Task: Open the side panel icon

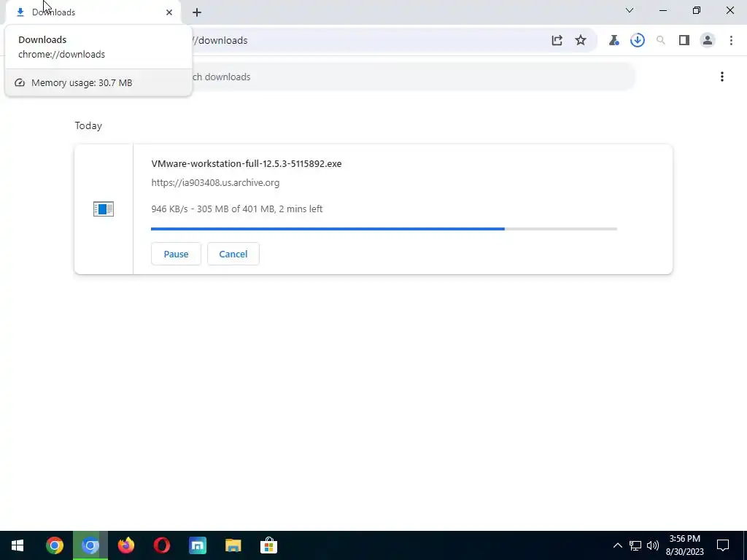Action: click(x=684, y=41)
